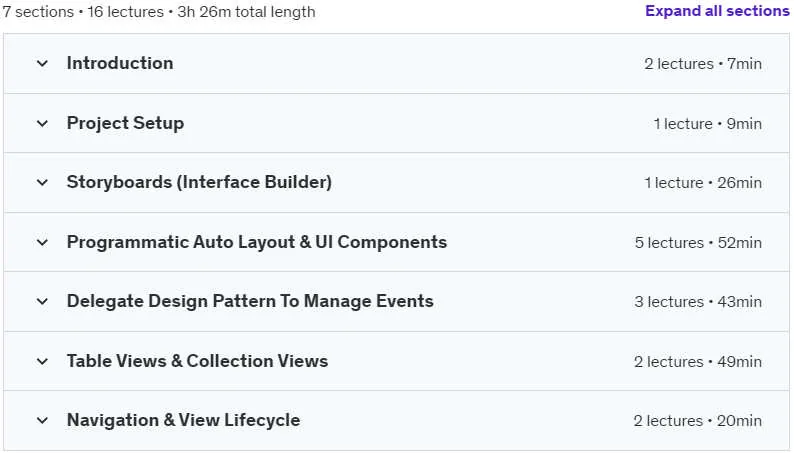
Task: Click Expand all sections link
Action: 717,11
